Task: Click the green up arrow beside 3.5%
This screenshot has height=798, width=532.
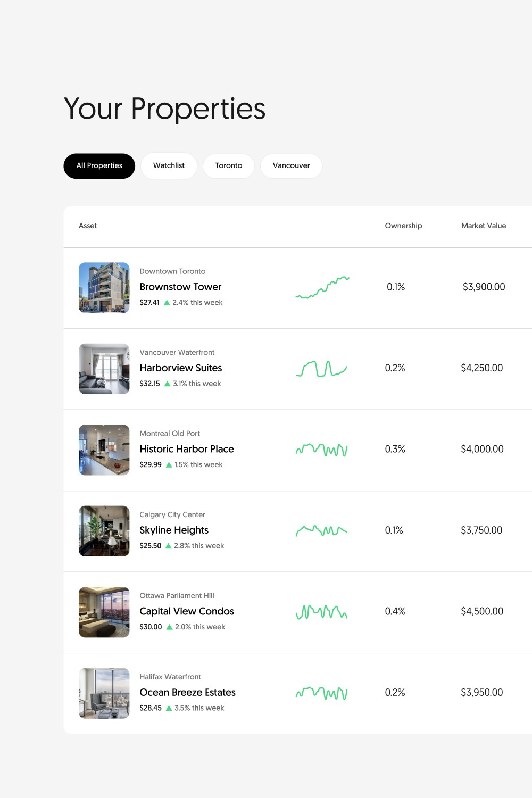Action: [169, 708]
